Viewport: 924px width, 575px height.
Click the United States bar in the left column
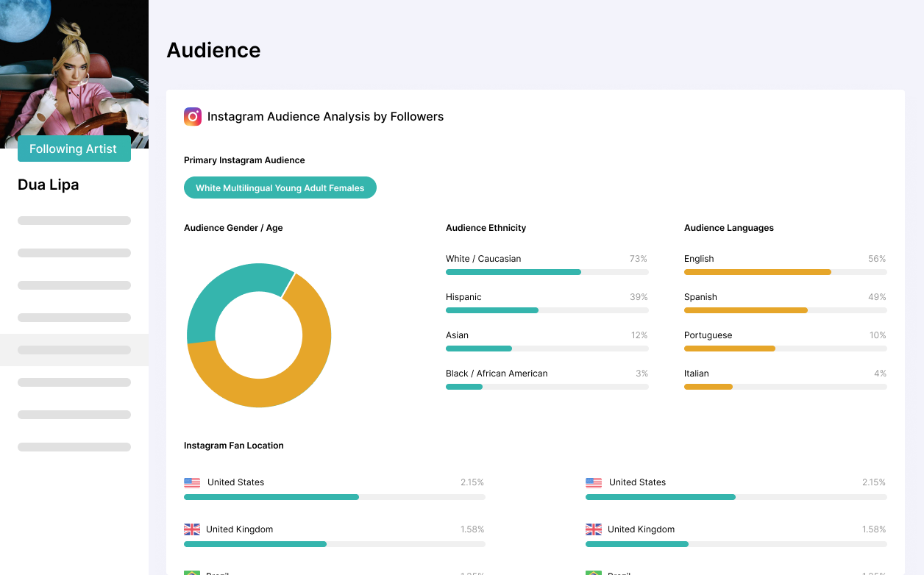(x=335, y=497)
